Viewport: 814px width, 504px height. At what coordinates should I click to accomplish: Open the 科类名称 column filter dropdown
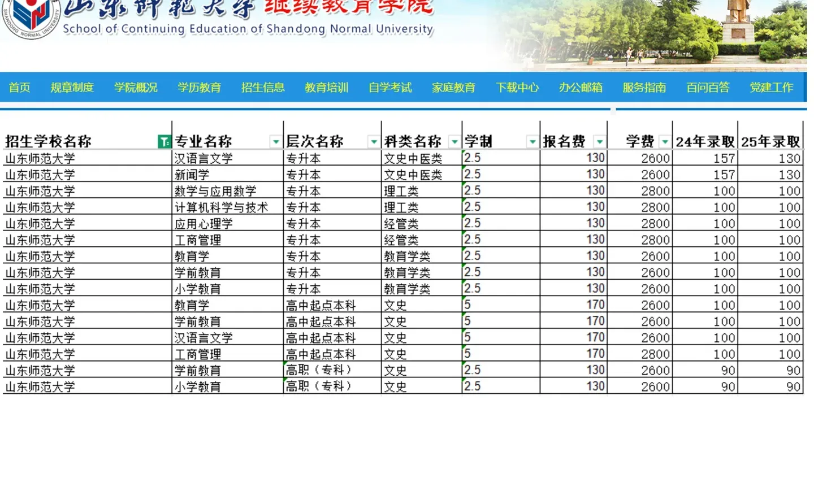pyautogui.click(x=454, y=142)
